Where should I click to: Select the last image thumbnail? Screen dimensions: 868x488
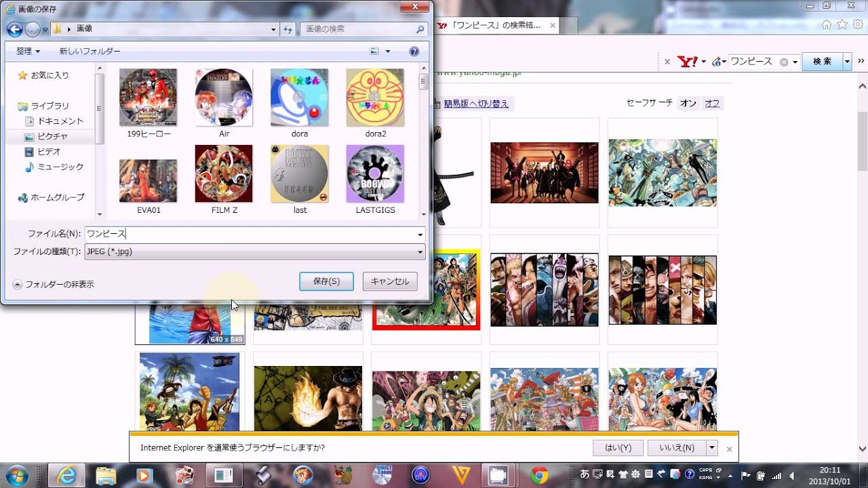[x=300, y=180]
